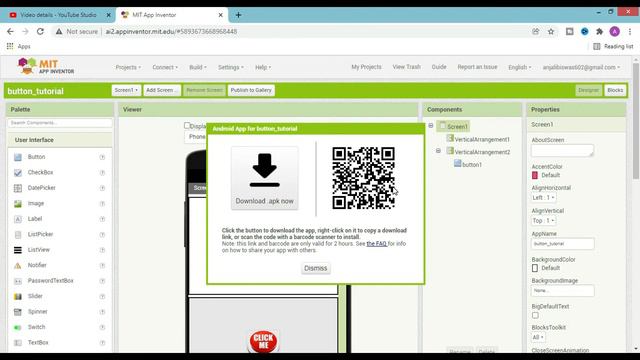Click the QR code image
This screenshot has height=360, width=640.
coord(363,178)
